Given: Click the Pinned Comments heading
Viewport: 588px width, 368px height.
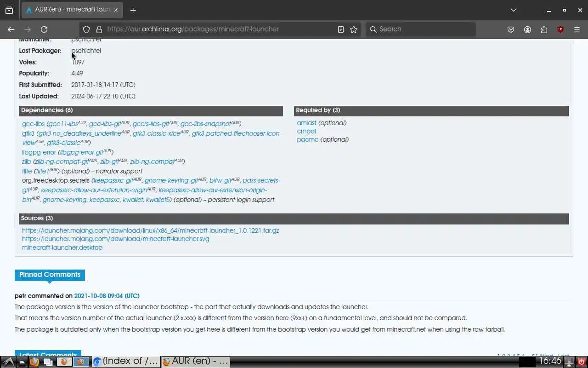Looking at the screenshot, I should (50, 275).
